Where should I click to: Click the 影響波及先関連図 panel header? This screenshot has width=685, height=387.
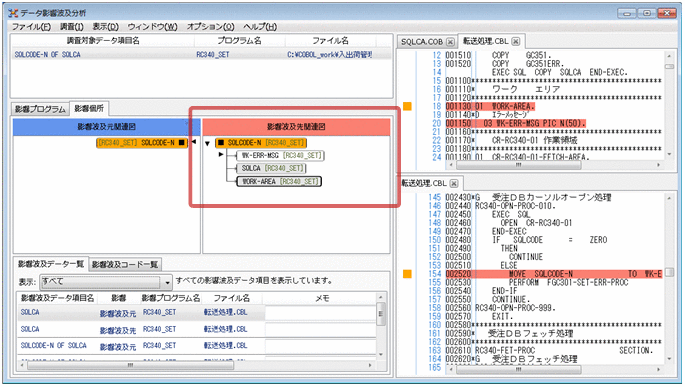pos(296,127)
